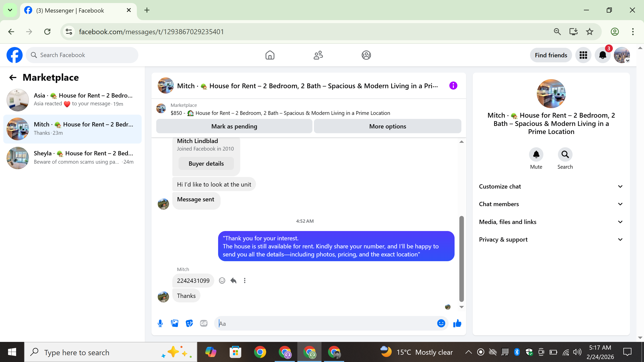Screen dimensions: 644x362
Task: Open the emoji picker in message box
Action: (441, 323)
